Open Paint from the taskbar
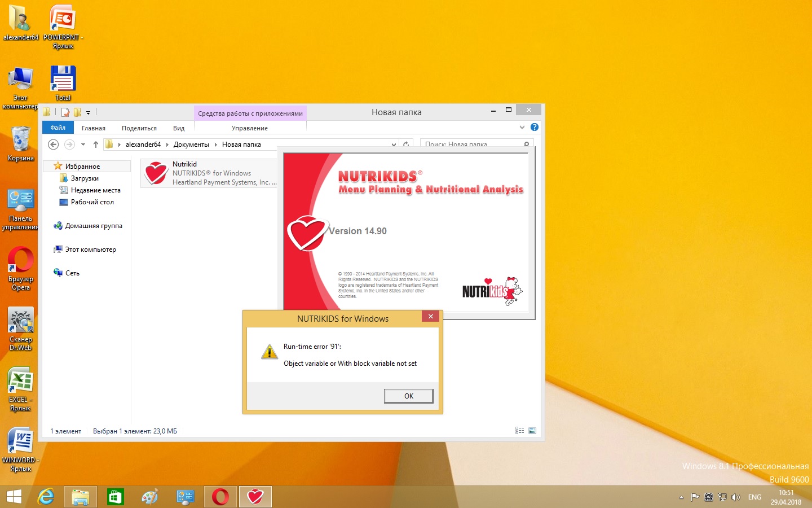 point(151,497)
